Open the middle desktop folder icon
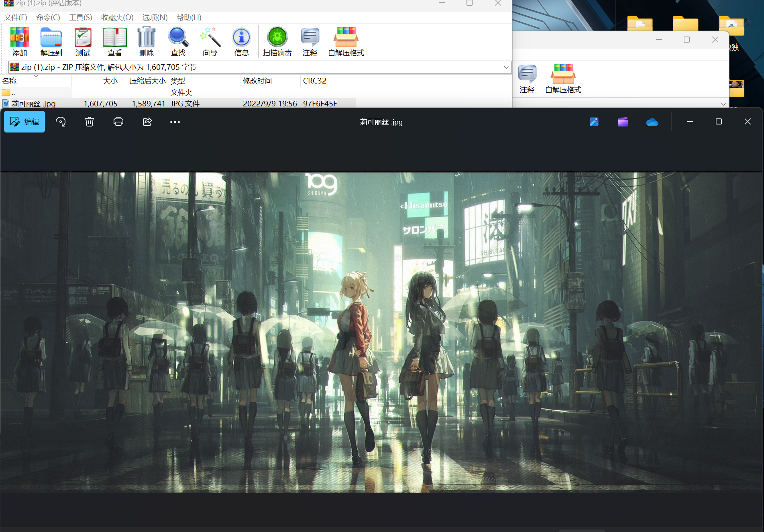 click(x=685, y=23)
